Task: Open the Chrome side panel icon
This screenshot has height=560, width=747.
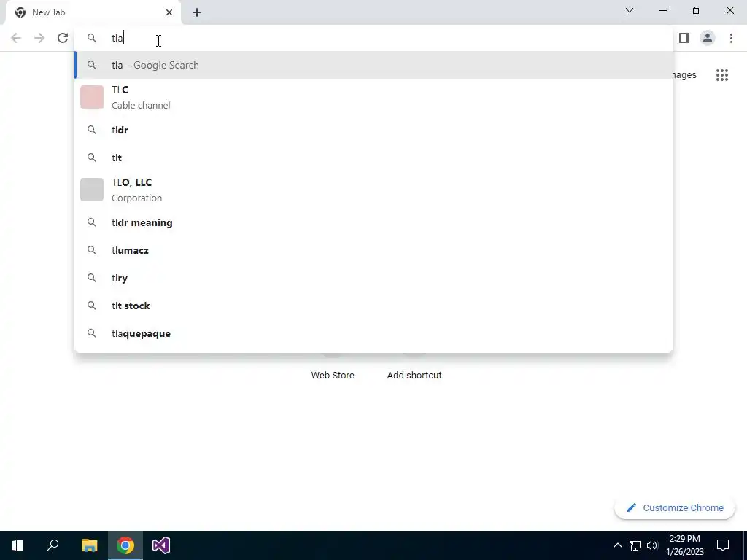Action: [684, 38]
